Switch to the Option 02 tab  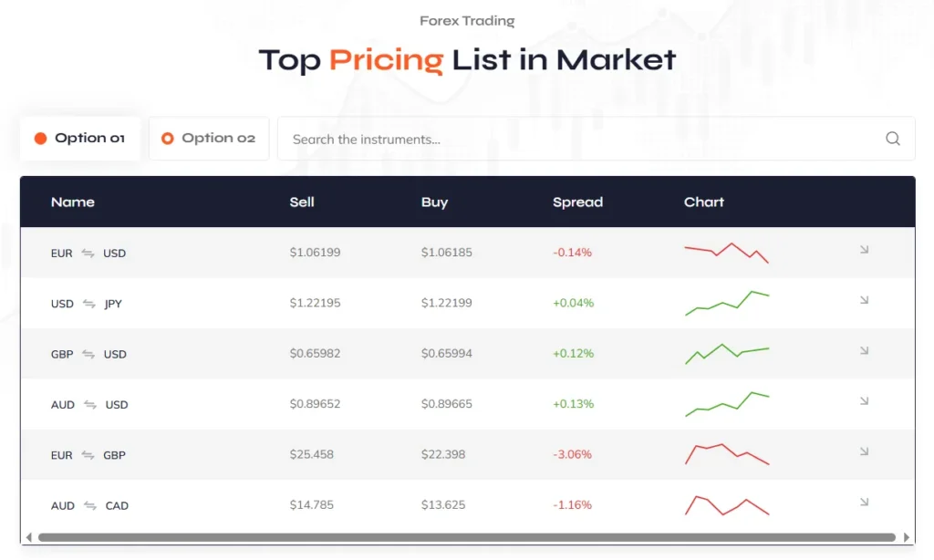[x=209, y=139]
